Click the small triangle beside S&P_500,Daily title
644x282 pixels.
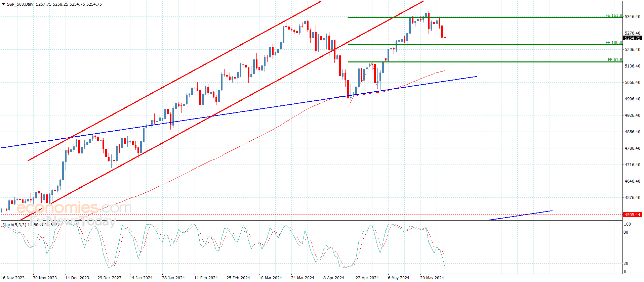point(3,4)
